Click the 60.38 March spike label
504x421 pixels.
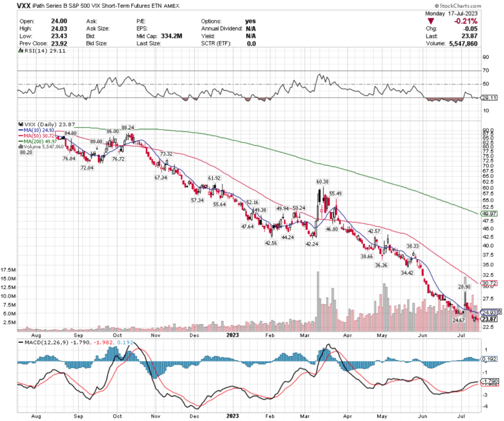[322, 182]
